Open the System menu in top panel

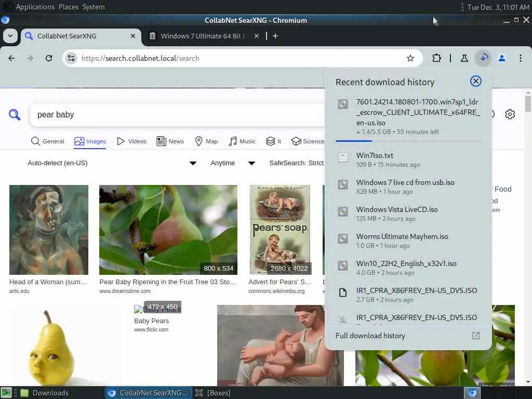tap(94, 7)
